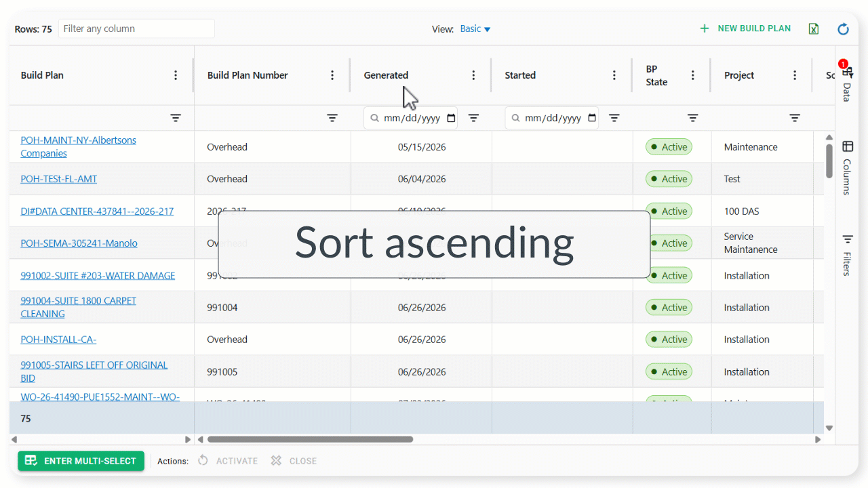This screenshot has width=868, height=488.
Task: Open DI#DATA CENTER-437841--2026-217 link
Action: tap(97, 211)
